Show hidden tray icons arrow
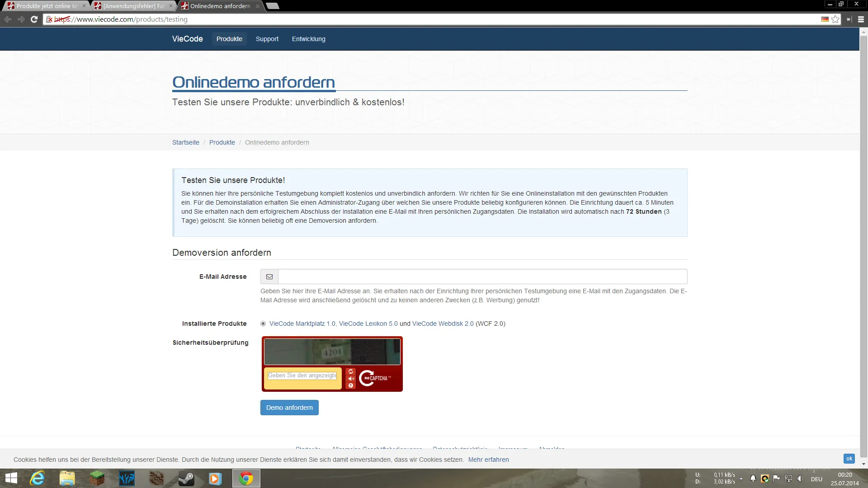Viewport: 868px width, 488px height. (x=741, y=479)
